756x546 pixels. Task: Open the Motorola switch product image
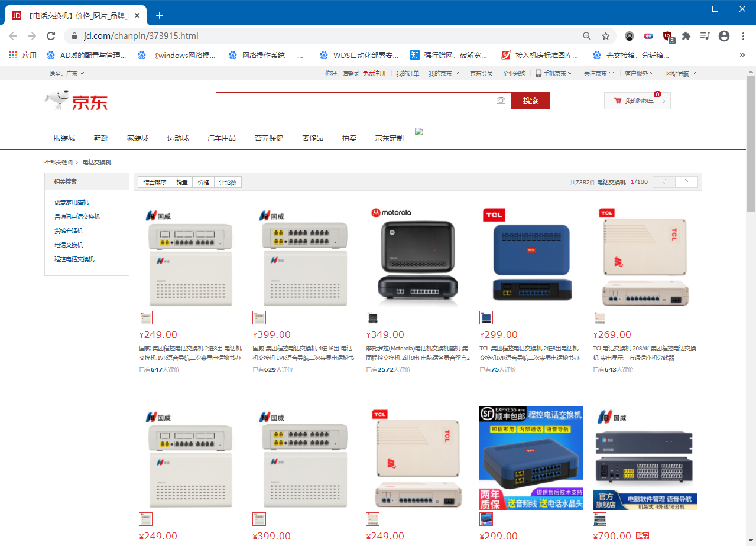(x=418, y=255)
